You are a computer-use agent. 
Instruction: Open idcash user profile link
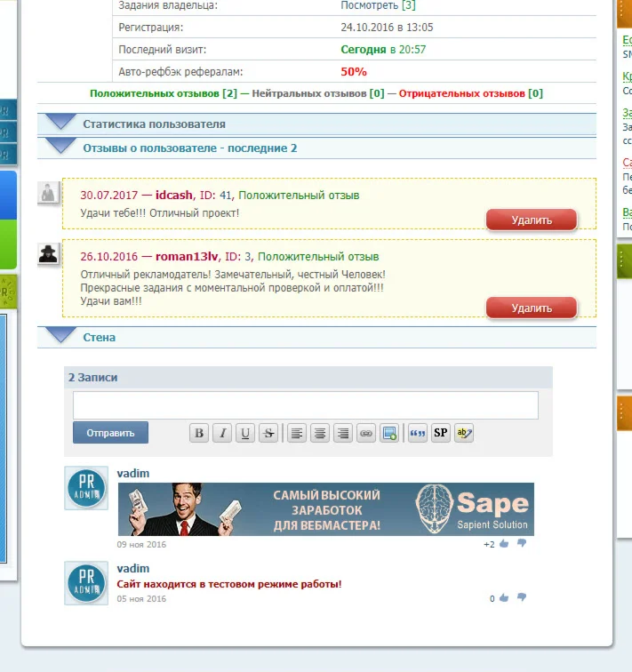[173, 195]
